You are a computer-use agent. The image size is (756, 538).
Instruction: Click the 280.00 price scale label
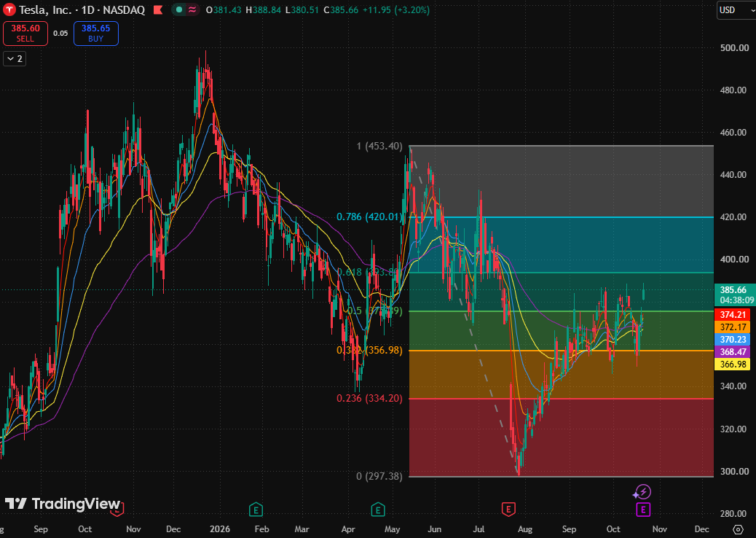[x=734, y=513]
